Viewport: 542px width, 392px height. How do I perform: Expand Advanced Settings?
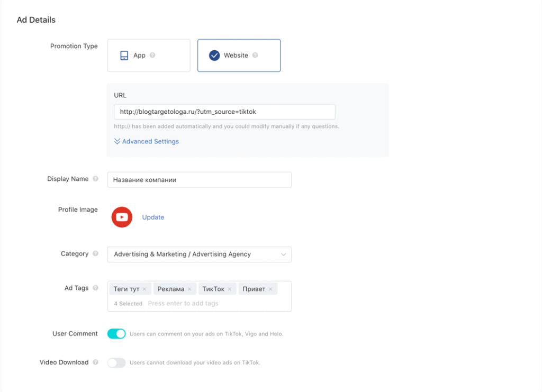point(147,142)
